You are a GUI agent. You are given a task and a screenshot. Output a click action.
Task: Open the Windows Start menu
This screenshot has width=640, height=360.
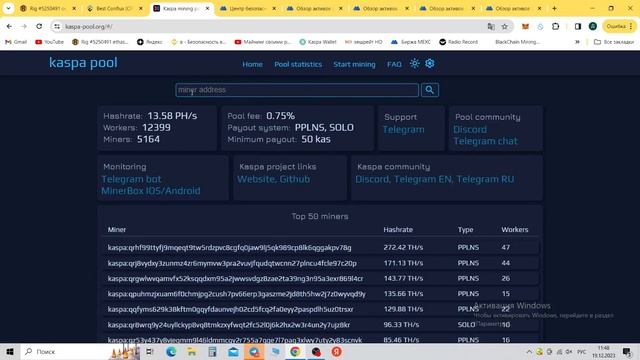pos(10,351)
